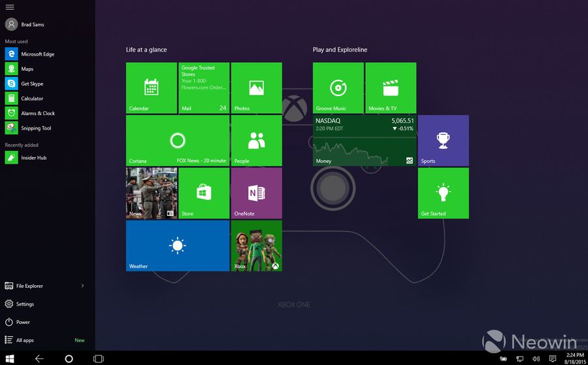Screen dimensions: 588x365
Task: Open the People tile
Action: (x=257, y=141)
